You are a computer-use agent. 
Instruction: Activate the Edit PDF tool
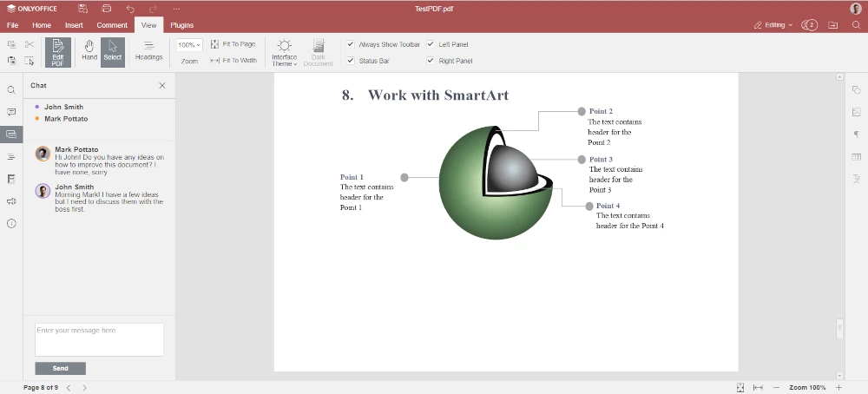click(x=58, y=53)
